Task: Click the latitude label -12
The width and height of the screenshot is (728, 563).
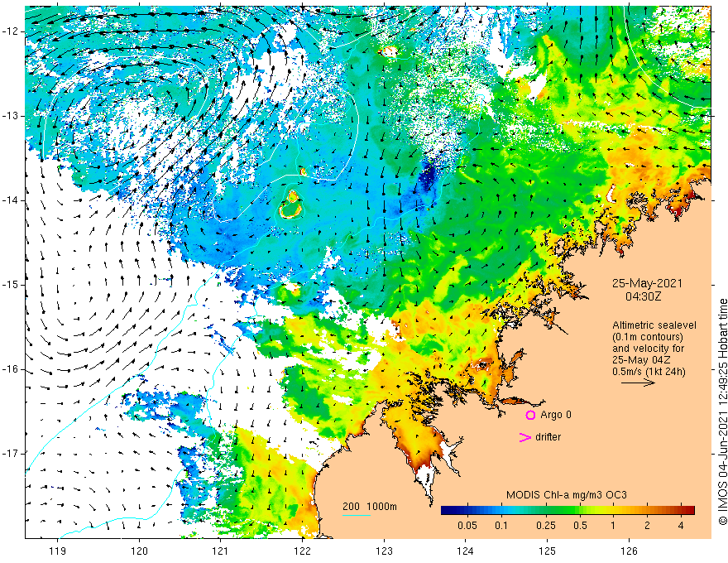Action: [11, 31]
